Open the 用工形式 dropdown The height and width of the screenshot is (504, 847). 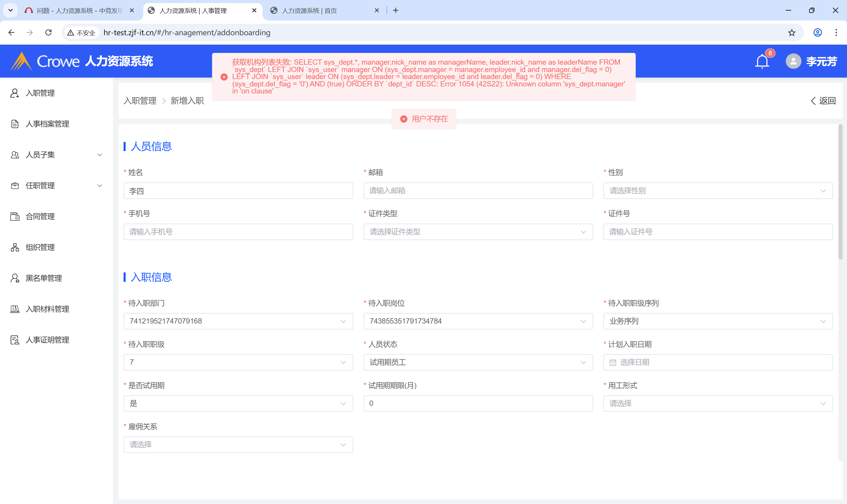[x=718, y=403]
